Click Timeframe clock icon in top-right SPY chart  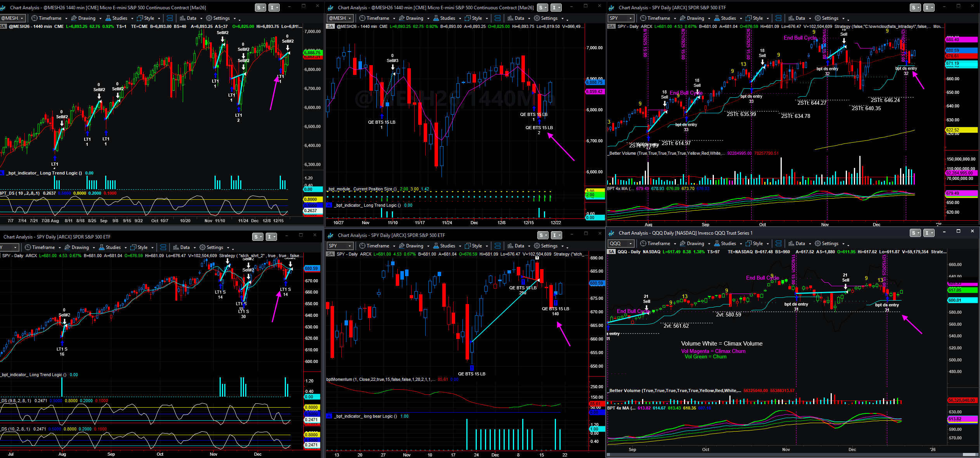tap(643, 18)
